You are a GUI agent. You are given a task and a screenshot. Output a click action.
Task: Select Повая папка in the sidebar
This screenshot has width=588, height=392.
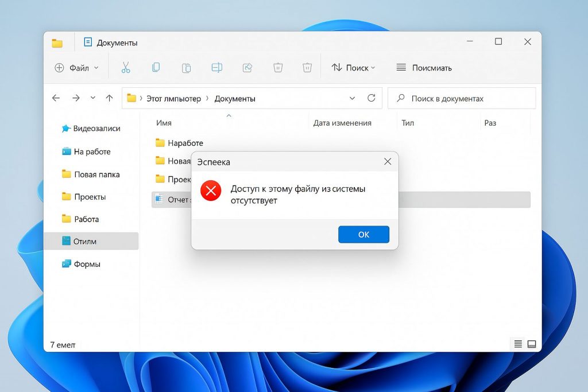[x=91, y=174]
